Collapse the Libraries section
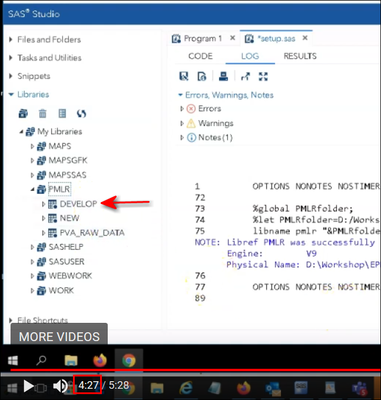 12,95
